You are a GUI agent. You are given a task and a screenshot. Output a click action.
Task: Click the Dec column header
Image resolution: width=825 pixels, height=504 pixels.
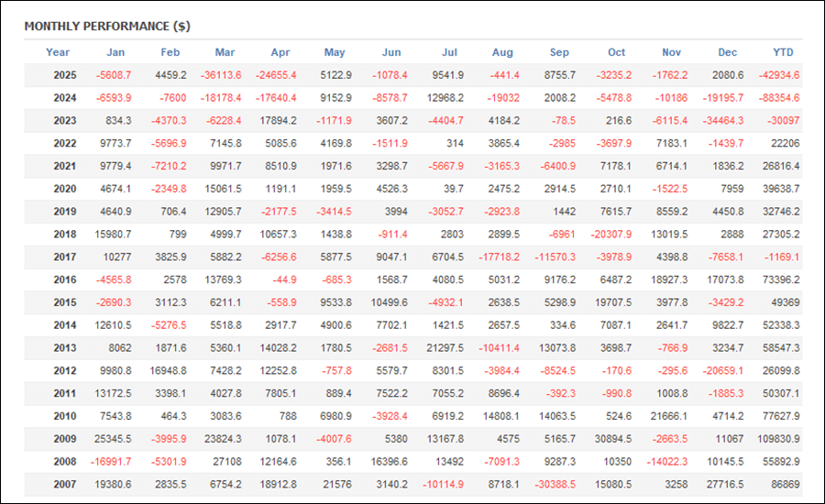click(727, 52)
